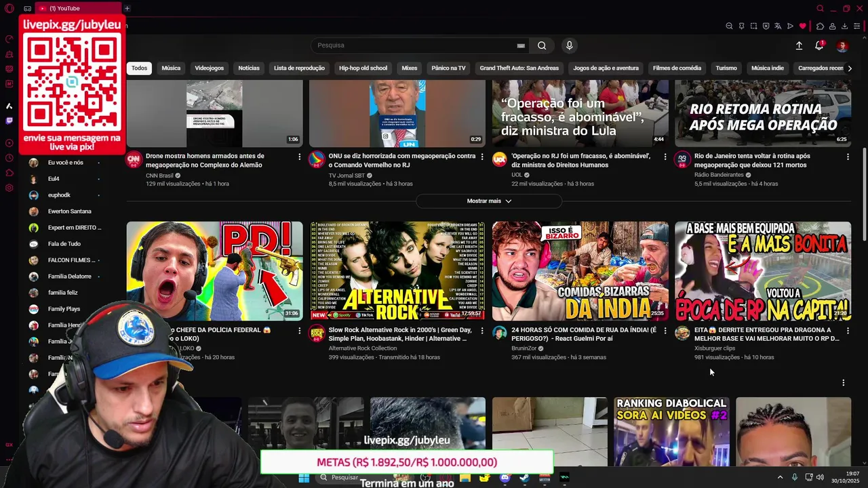Start voice search with microphone icon
This screenshot has height=488, width=868.
pos(569,45)
